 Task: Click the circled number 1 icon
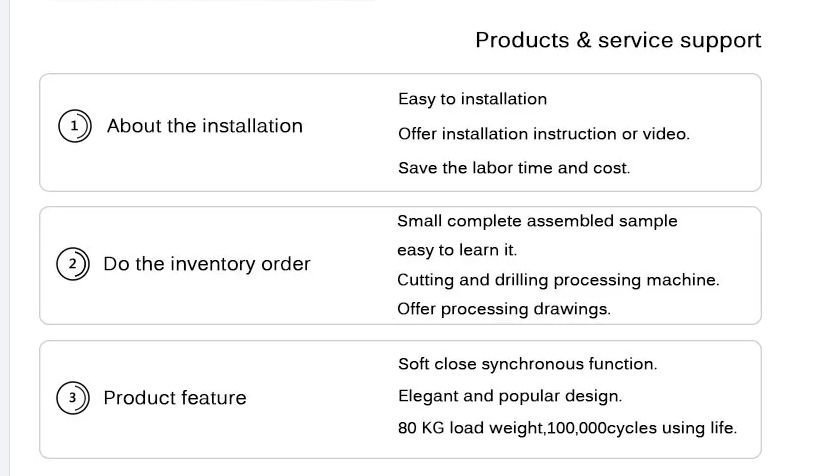tap(75, 126)
